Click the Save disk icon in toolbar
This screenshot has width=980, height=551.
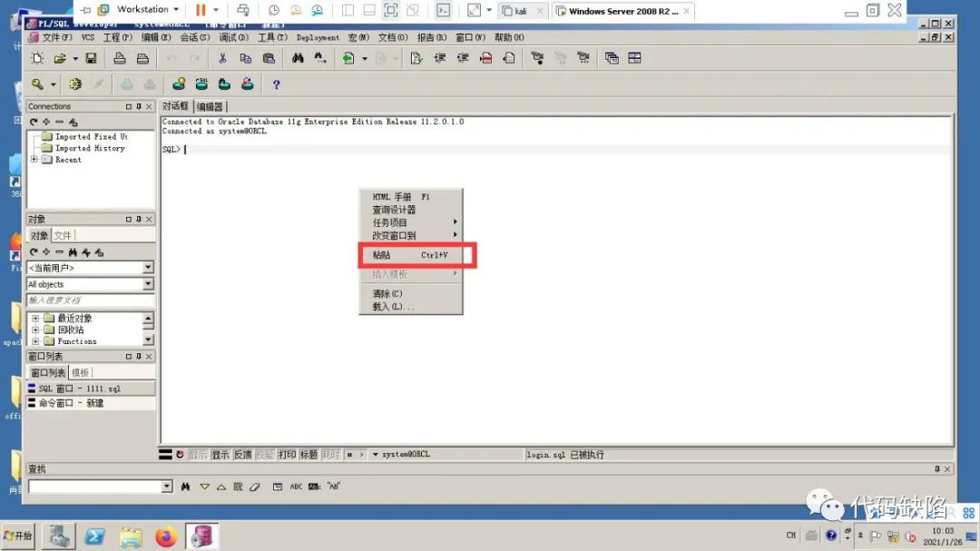(x=91, y=58)
